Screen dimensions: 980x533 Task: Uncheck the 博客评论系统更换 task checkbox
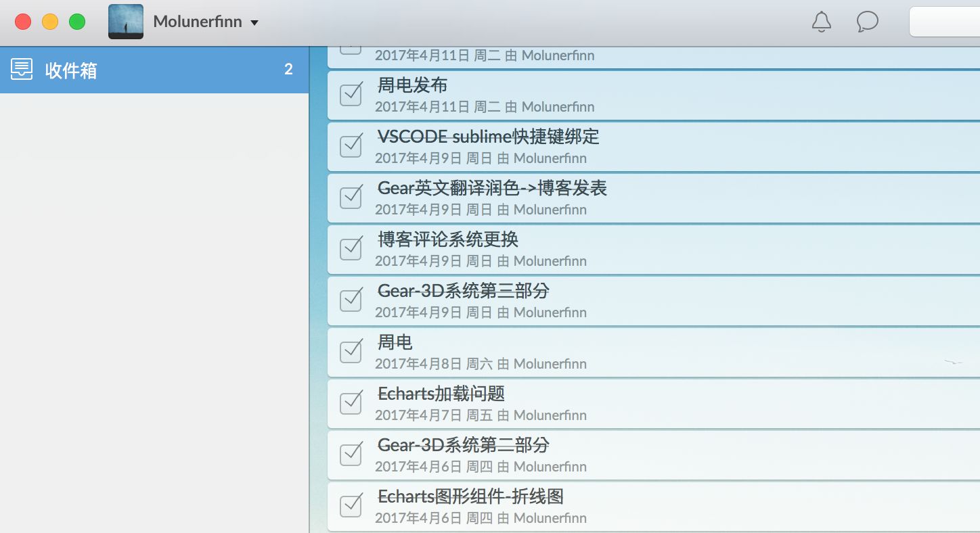pos(351,248)
